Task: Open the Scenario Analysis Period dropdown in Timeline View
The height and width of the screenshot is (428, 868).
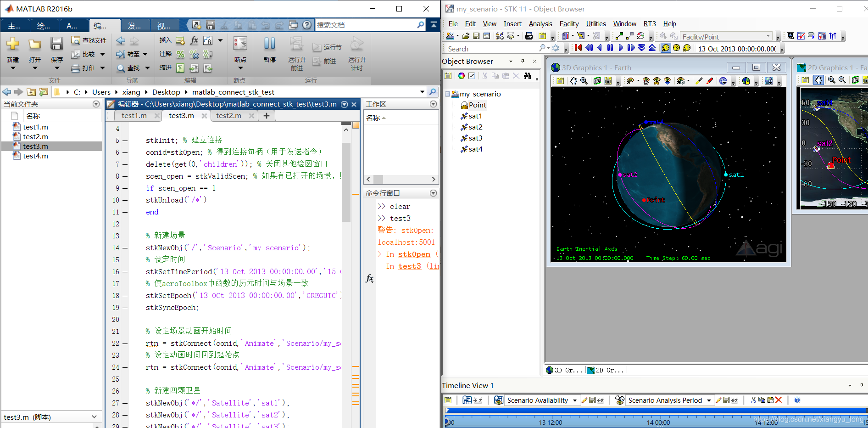Action: (709, 400)
